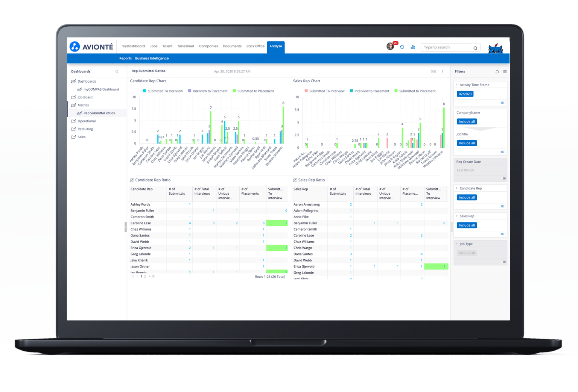Click the myCOMPAS Dashboard item icon
Viewport: 578px width, 392px height.
(x=80, y=89)
